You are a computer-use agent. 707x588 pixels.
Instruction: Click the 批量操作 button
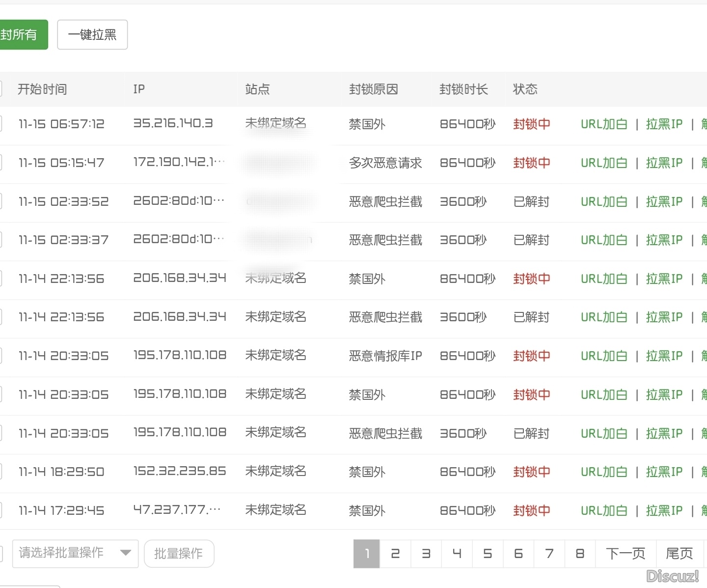click(x=179, y=554)
